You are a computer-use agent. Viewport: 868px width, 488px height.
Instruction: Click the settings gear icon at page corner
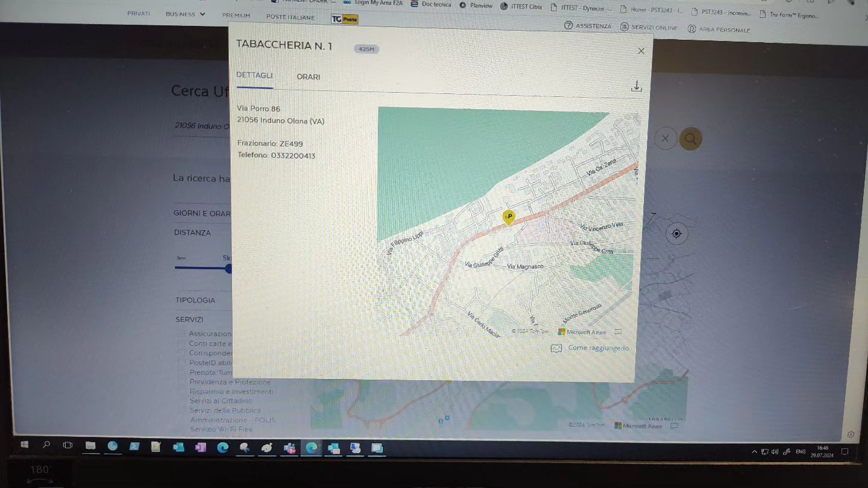click(851, 434)
